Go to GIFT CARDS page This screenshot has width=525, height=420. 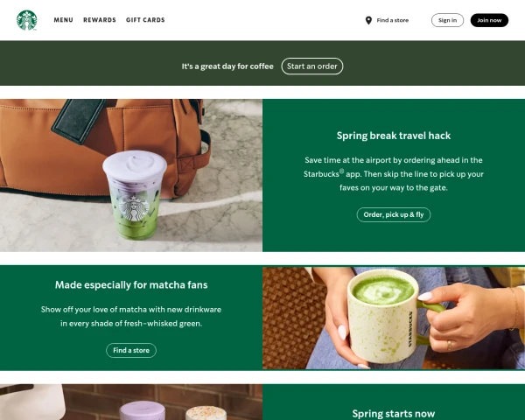(x=145, y=20)
